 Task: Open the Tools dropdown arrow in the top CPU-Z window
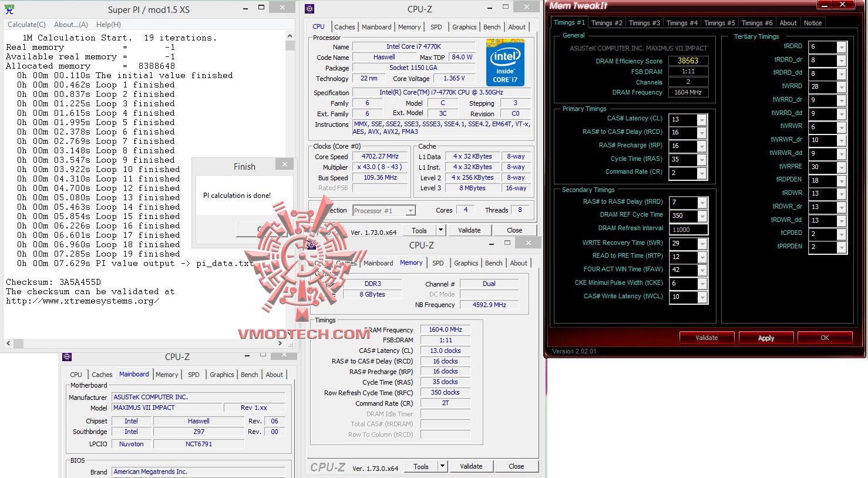click(440, 230)
